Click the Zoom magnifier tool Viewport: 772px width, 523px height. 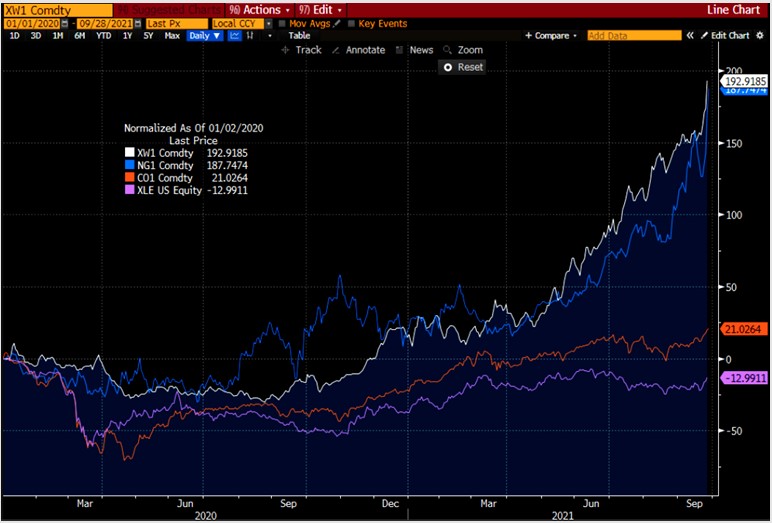click(448, 49)
